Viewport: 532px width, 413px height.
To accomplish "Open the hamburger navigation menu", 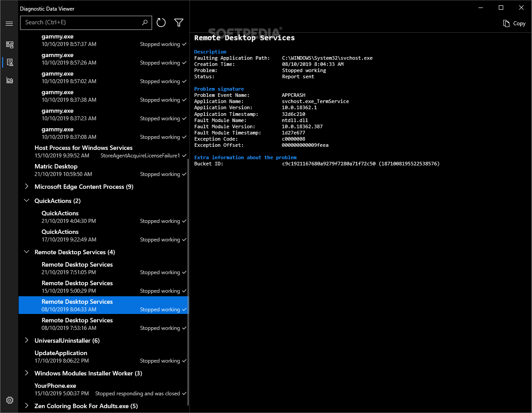I will [9, 23].
